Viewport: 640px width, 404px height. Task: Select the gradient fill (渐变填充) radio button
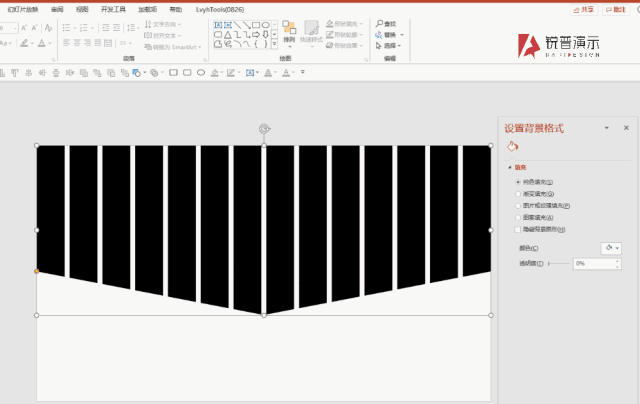pyautogui.click(x=518, y=194)
